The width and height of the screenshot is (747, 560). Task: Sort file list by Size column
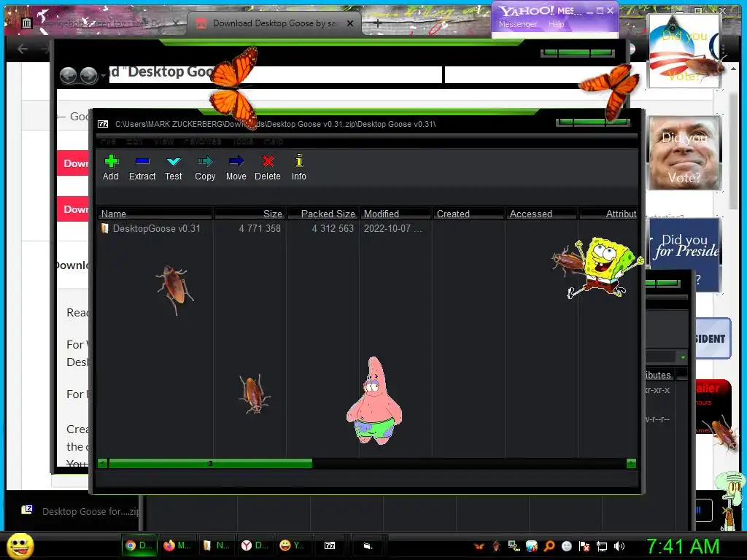249,214
